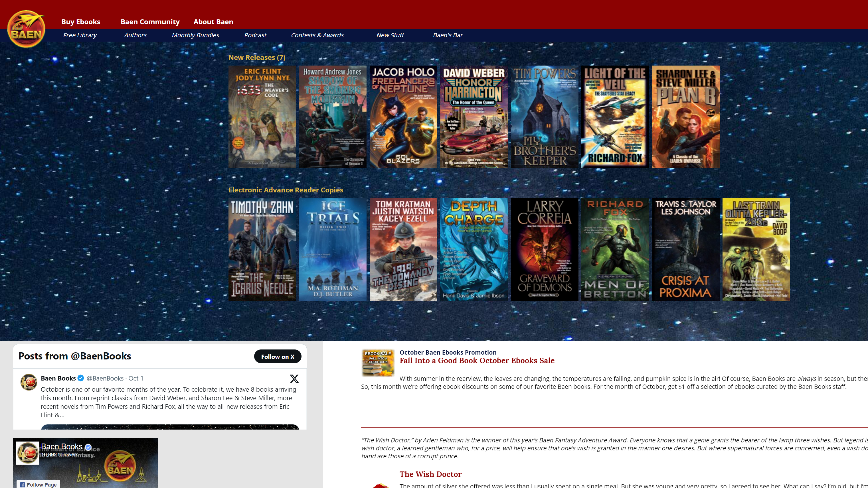Open New Stuff
This screenshot has width=868, height=488.
point(390,35)
